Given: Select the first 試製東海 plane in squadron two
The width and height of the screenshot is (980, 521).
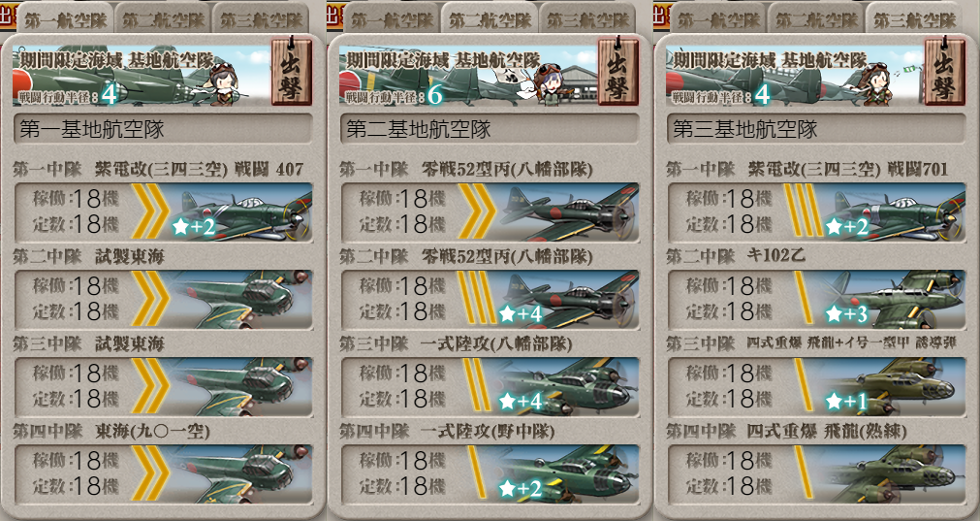Looking at the screenshot, I should [163, 300].
